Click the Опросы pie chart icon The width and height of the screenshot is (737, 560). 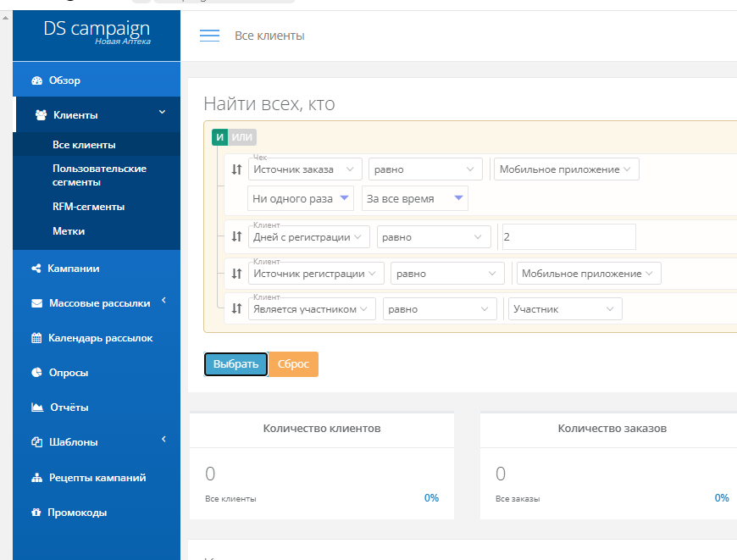(x=36, y=373)
